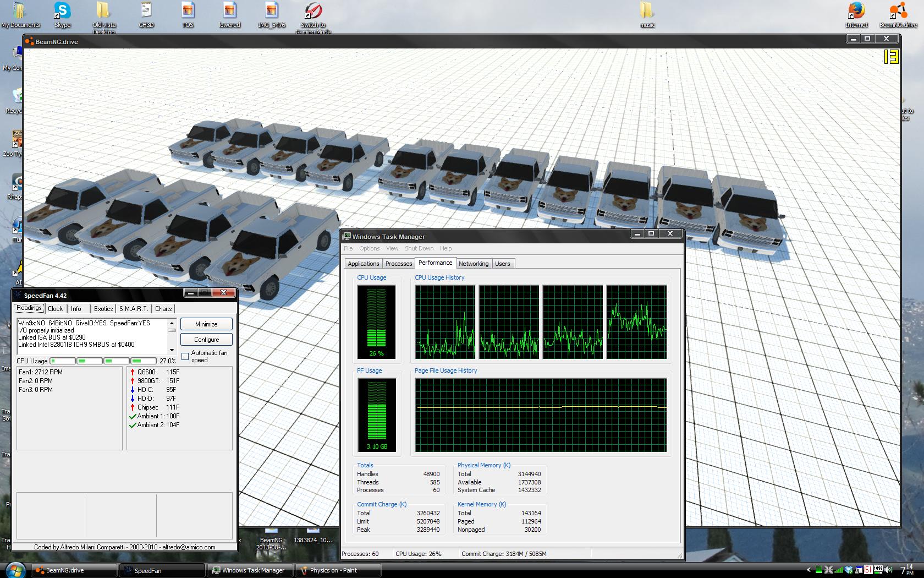This screenshot has height=578, width=924.
Task: Open Task Manager Shut Down menu
Action: (x=419, y=248)
